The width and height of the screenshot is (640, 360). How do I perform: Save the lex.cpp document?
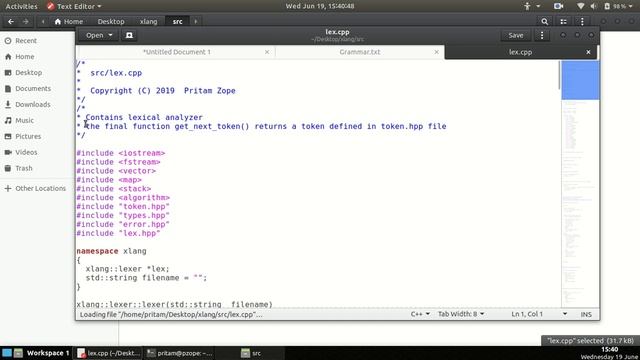tap(516, 35)
